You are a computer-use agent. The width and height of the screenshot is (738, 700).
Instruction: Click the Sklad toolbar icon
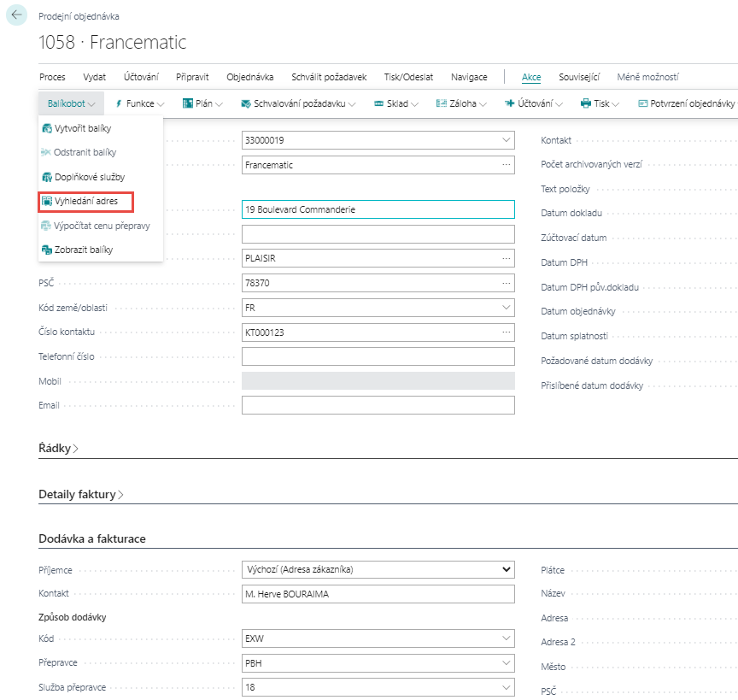(x=378, y=103)
